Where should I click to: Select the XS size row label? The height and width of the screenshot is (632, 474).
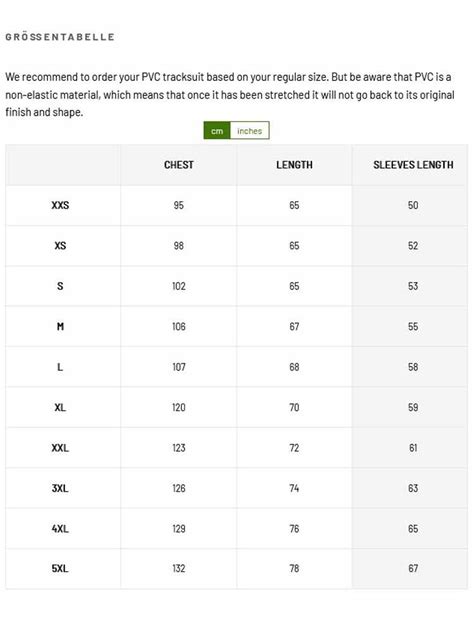point(60,245)
